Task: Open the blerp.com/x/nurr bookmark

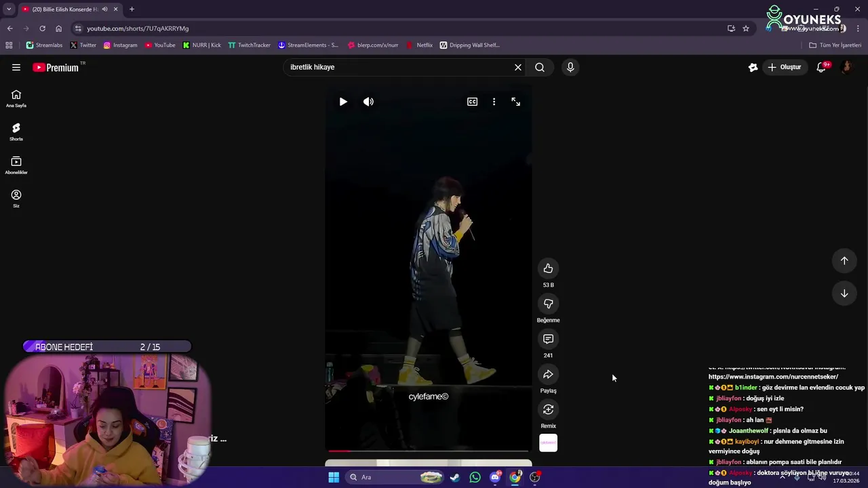Action: (372, 45)
